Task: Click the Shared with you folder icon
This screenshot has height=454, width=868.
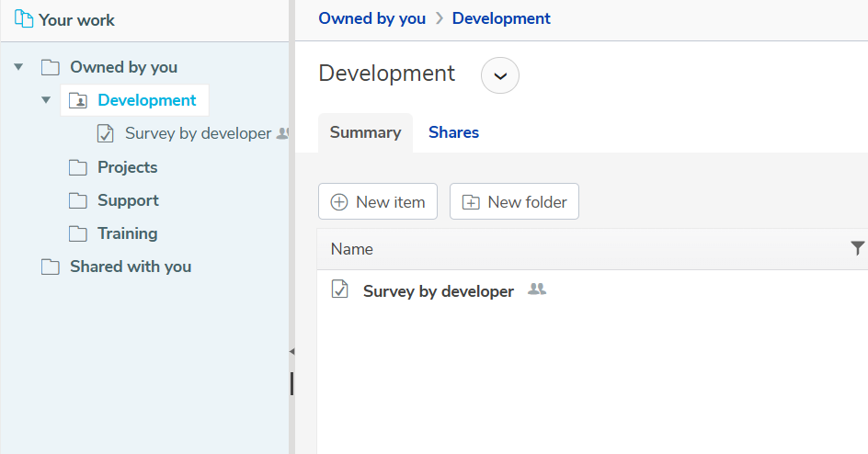Action: point(51,267)
